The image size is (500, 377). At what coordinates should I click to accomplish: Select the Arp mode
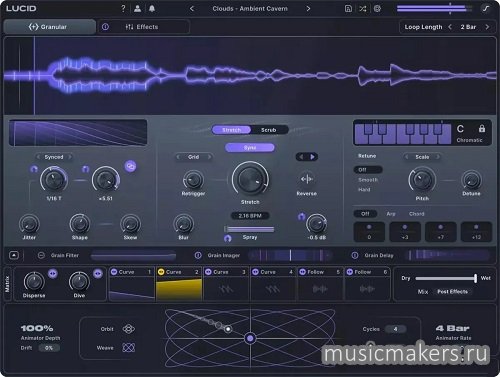391,214
